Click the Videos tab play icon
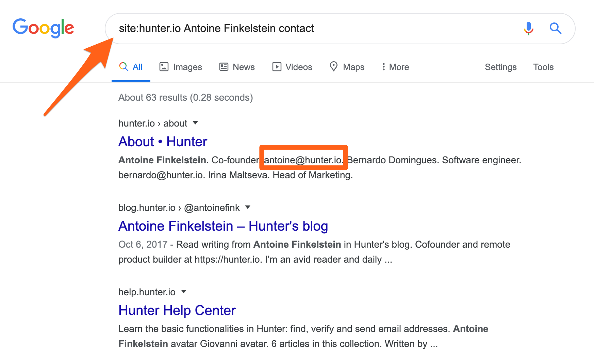The height and width of the screenshot is (364, 594). point(277,67)
